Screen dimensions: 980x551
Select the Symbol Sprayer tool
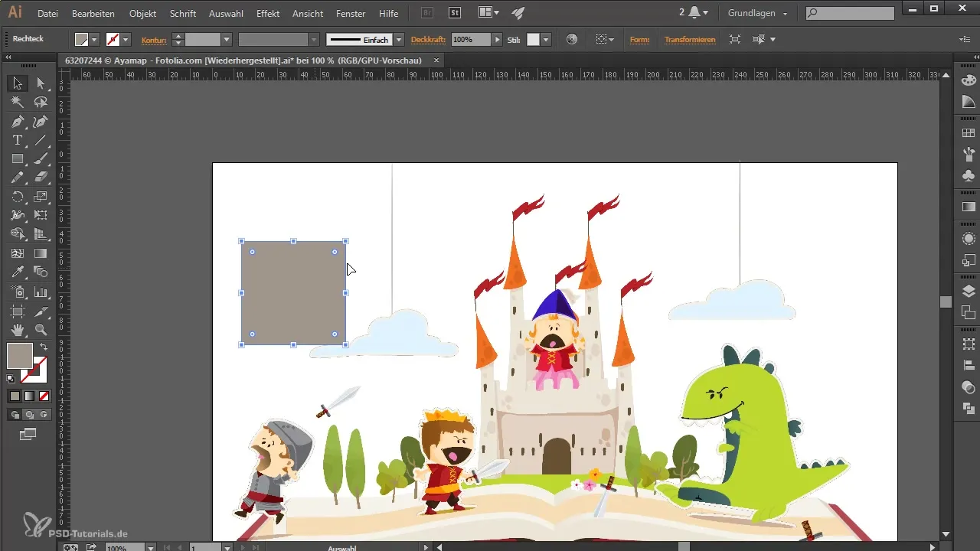click(17, 292)
